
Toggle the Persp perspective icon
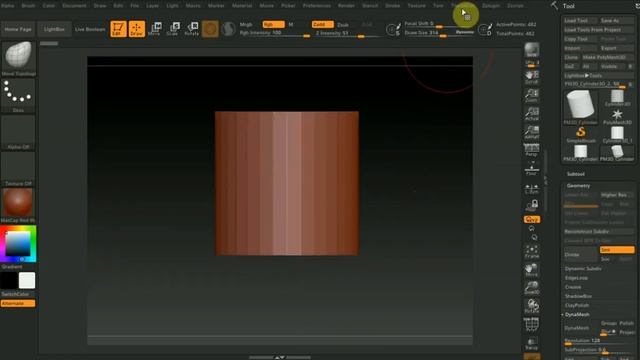coord(532,150)
